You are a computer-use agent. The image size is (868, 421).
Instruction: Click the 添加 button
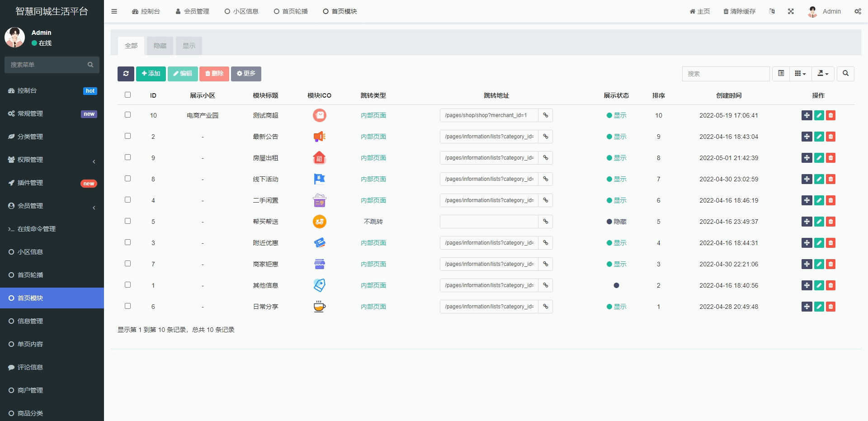pos(151,74)
